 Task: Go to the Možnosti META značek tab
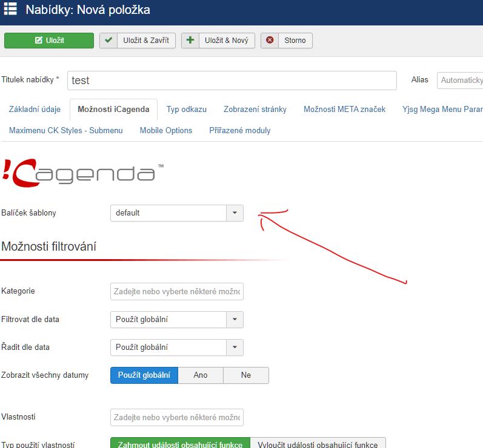(x=344, y=110)
